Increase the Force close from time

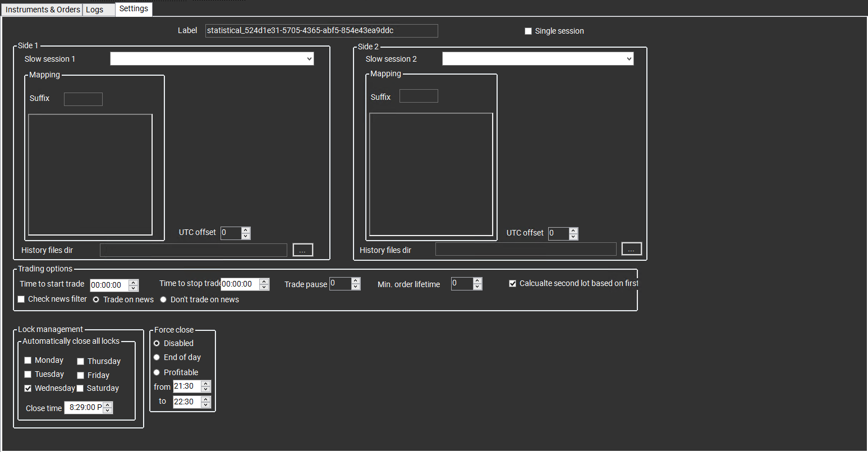click(x=205, y=384)
